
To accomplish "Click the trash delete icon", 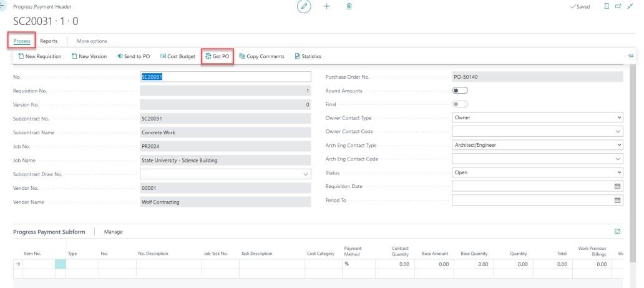I will click(x=349, y=7).
